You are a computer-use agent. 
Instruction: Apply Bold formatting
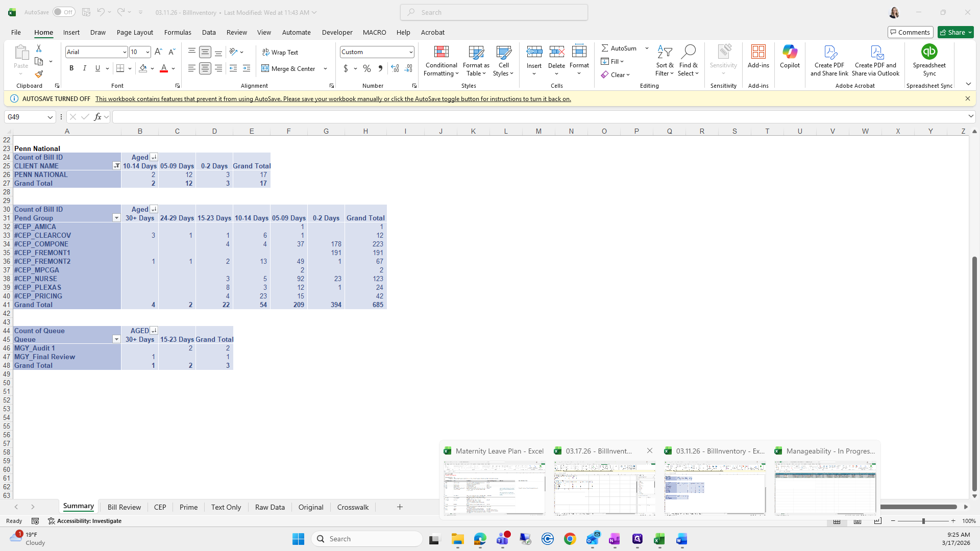point(71,68)
